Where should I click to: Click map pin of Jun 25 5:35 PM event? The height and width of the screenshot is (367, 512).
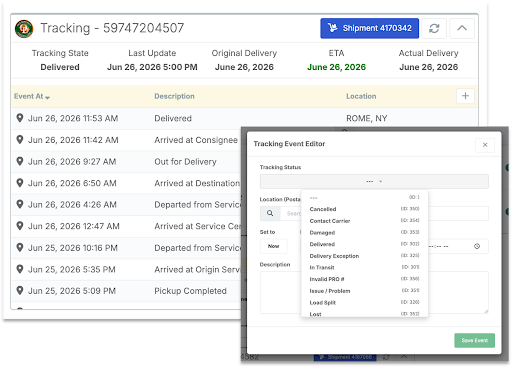(x=20, y=269)
